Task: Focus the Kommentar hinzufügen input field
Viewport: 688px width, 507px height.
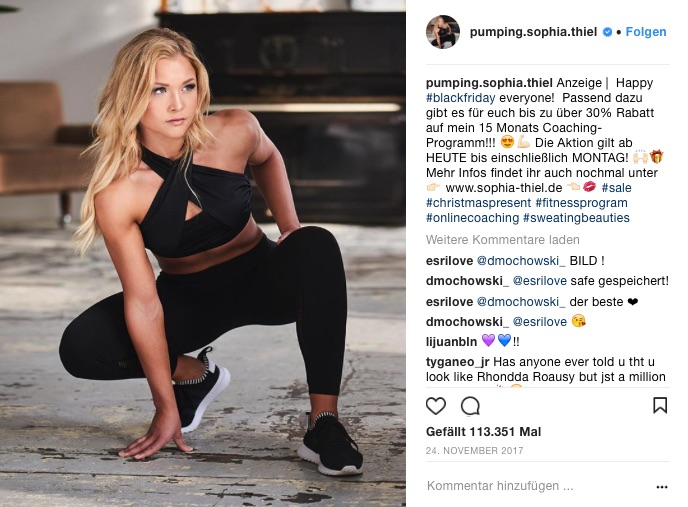Action: click(538, 486)
